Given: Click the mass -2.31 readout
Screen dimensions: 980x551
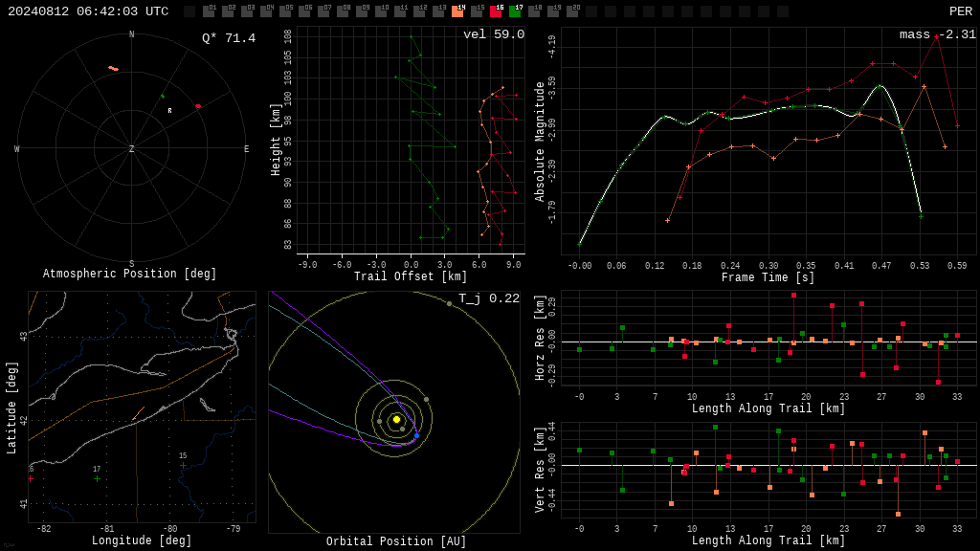Looking at the screenshot, I should (938, 34).
